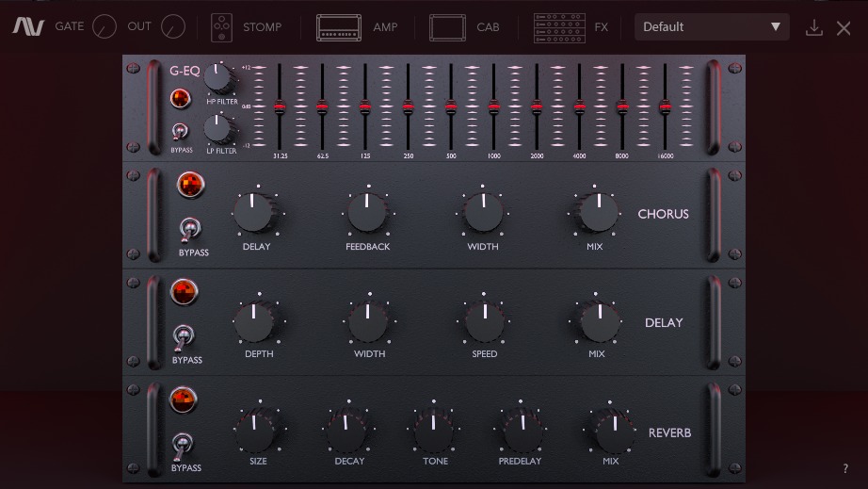Click the GATE knob

(104, 26)
